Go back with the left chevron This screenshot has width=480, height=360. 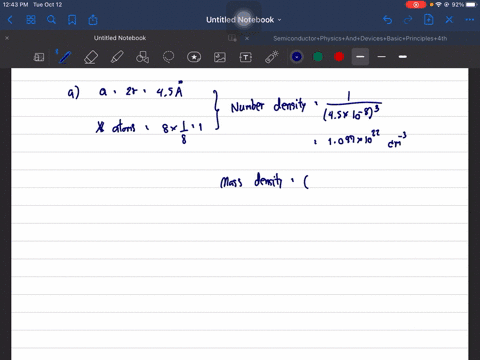click(10, 20)
